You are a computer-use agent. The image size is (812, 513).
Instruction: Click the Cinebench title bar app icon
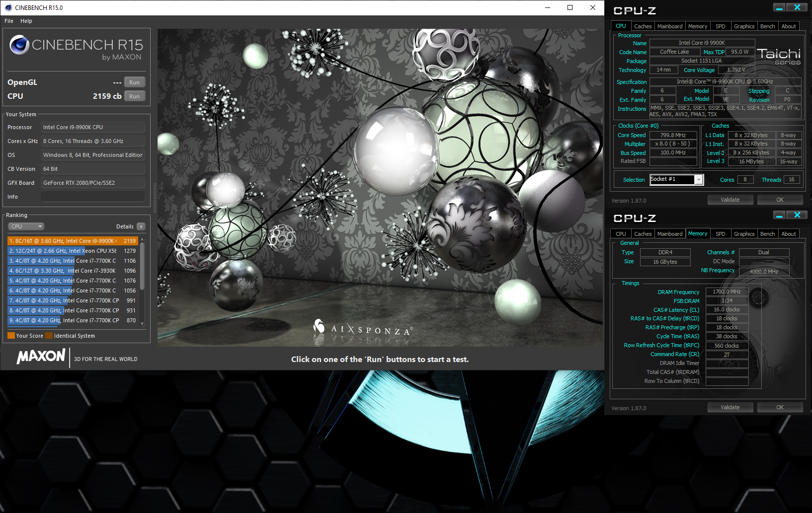(x=8, y=7)
